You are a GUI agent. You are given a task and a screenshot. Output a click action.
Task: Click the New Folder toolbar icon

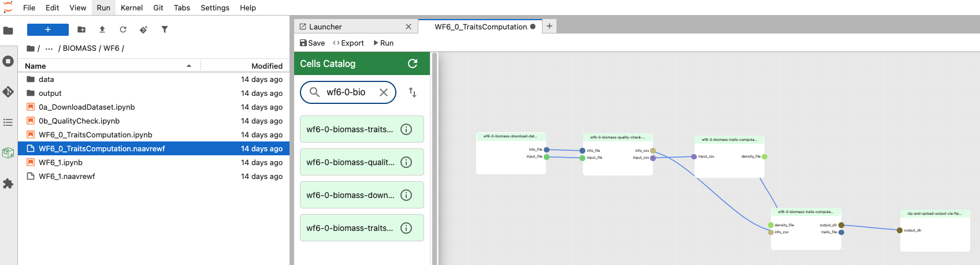tap(81, 29)
